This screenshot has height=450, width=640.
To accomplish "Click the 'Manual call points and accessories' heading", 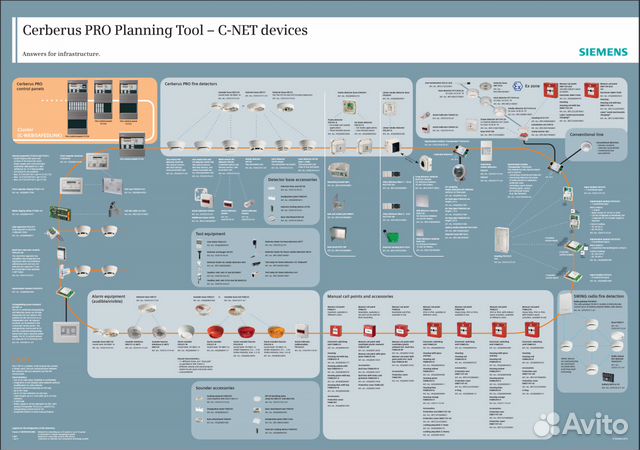I will (360, 296).
